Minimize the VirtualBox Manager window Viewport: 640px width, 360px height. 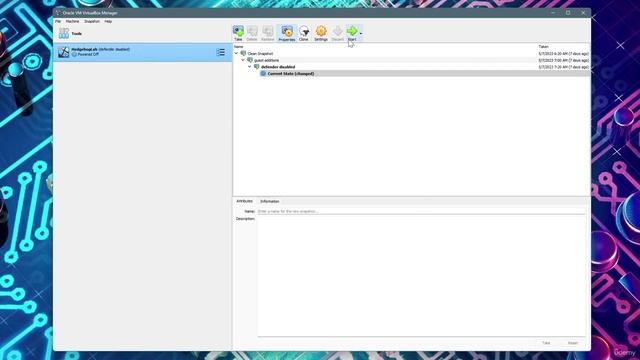[x=553, y=13]
